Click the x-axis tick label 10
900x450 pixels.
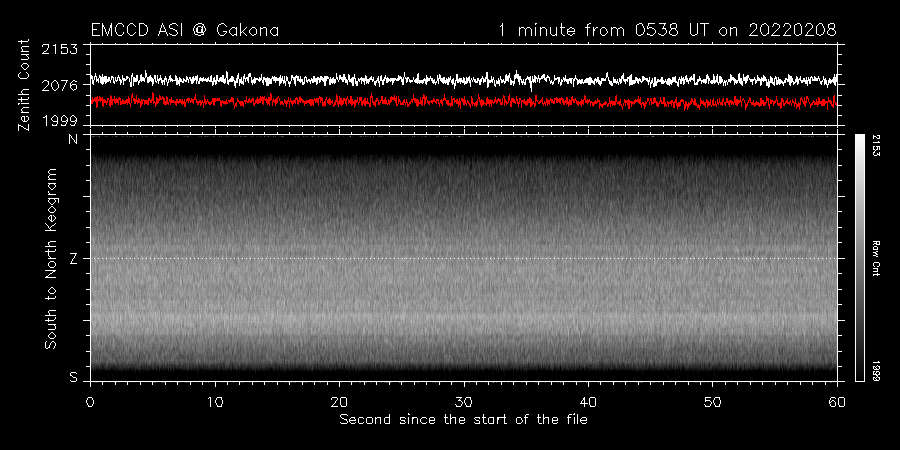point(215,402)
